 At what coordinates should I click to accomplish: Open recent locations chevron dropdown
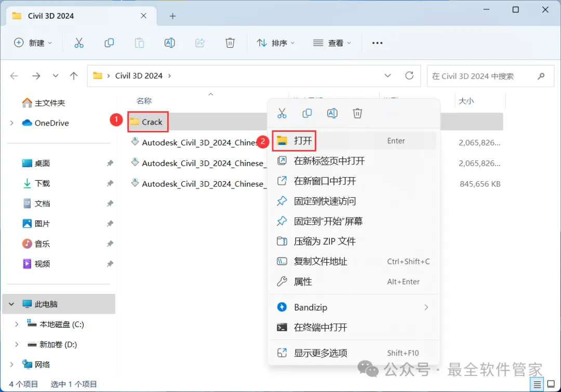[x=56, y=76]
